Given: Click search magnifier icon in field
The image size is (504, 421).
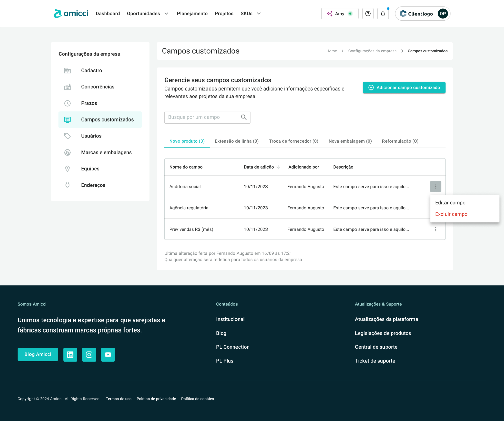Looking at the screenshot, I should (244, 117).
